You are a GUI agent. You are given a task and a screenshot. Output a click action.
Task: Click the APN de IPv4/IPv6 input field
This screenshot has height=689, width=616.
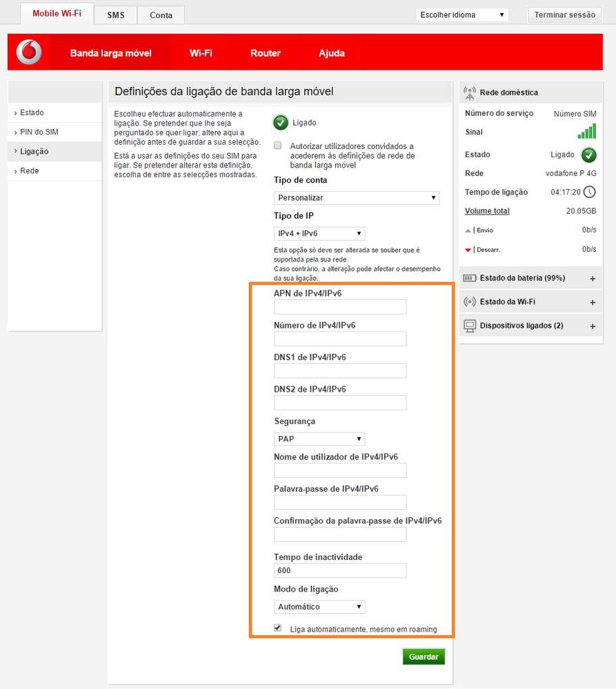339,307
